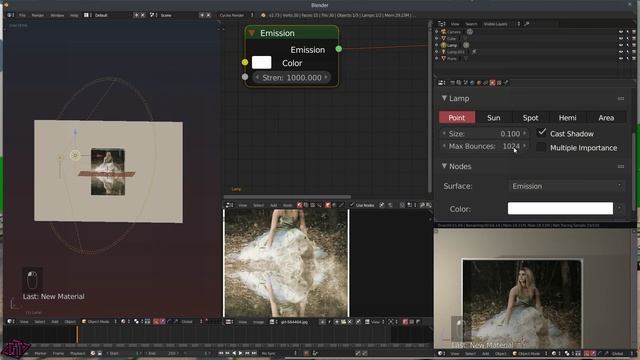The height and width of the screenshot is (360, 640).
Task: Select Plane in the outliner
Action: point(451,59)
